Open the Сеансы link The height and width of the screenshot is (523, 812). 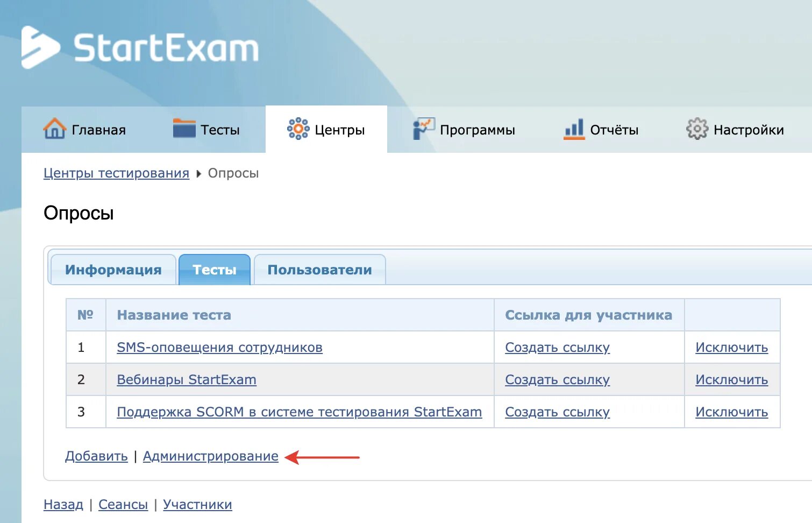pyautogui.click(x=123, y=505)
